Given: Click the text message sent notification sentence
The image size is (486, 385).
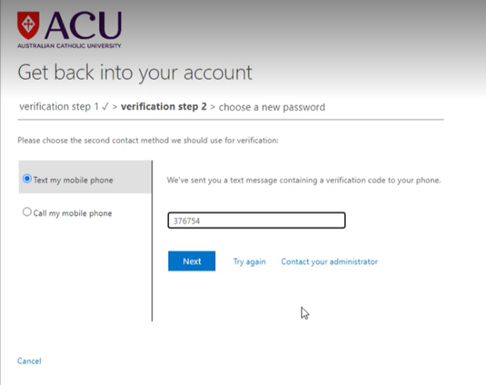Looking at the screenshot, I should 304,180.
